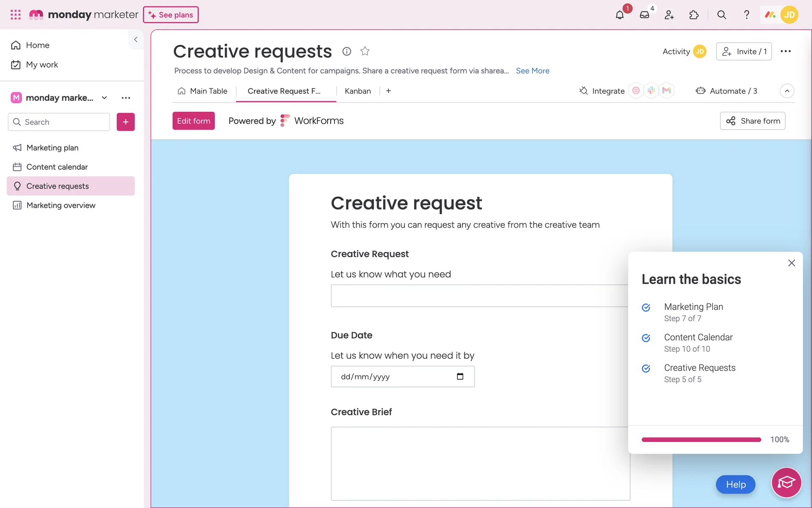Toggle Marketing Plan checklist item

coord(646,308)
